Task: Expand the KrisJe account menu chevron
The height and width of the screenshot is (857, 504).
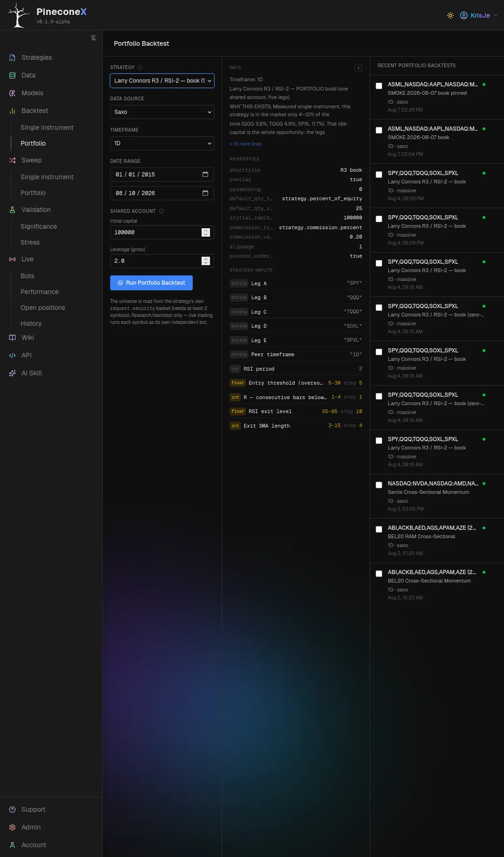Action: (496, 15)
